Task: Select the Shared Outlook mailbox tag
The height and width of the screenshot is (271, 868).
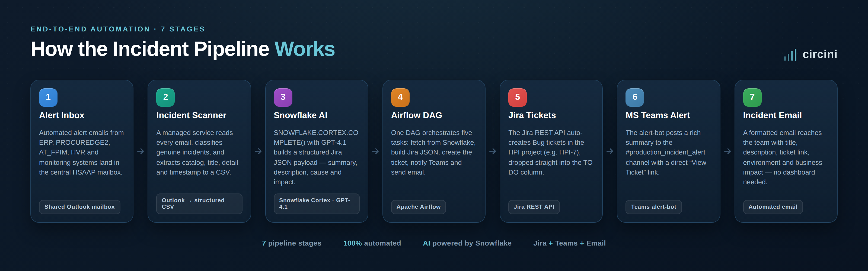Action: point(79,207)
